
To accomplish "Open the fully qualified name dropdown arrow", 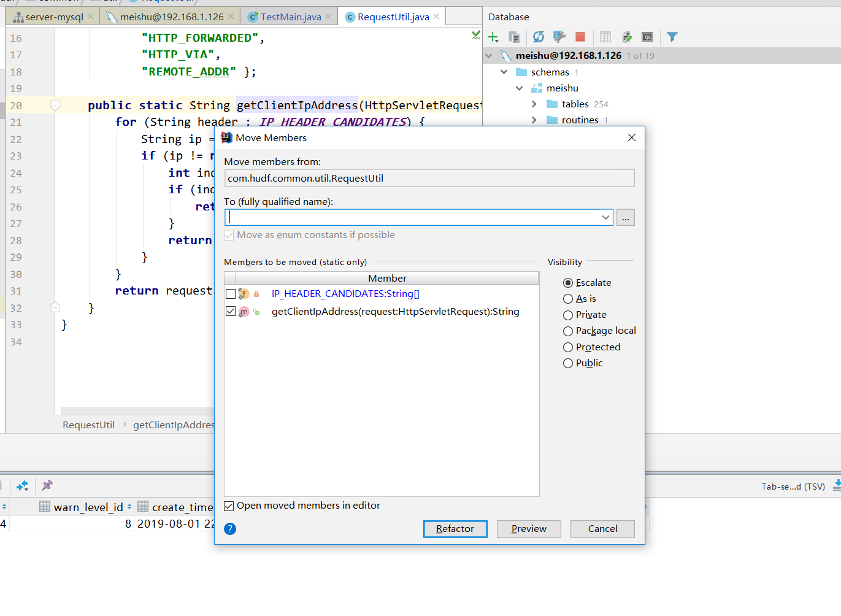I will [605, 218].
